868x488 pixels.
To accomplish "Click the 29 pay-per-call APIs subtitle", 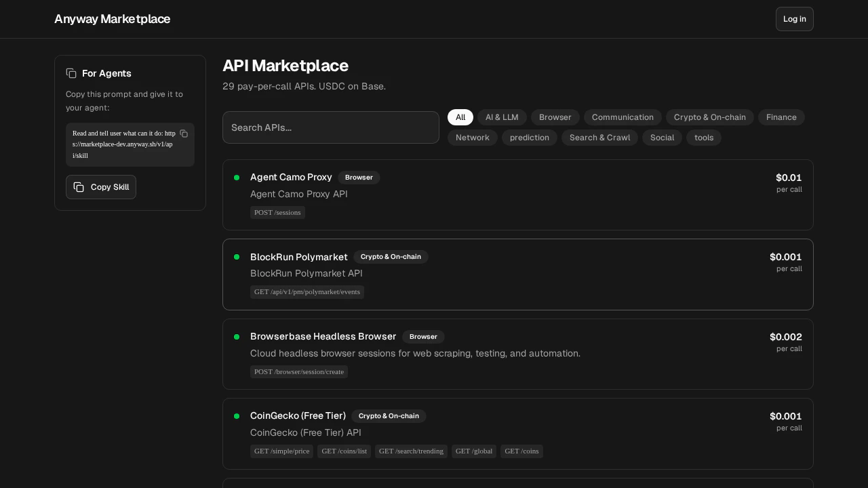I will point(304,86).
